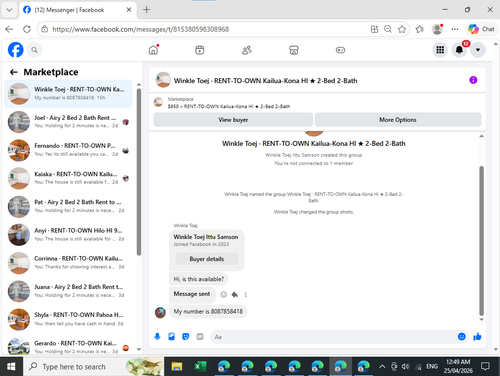Open Kaiaka RENT-TO-OWN conversation
The image size is (500, 376).
point(68,178)
